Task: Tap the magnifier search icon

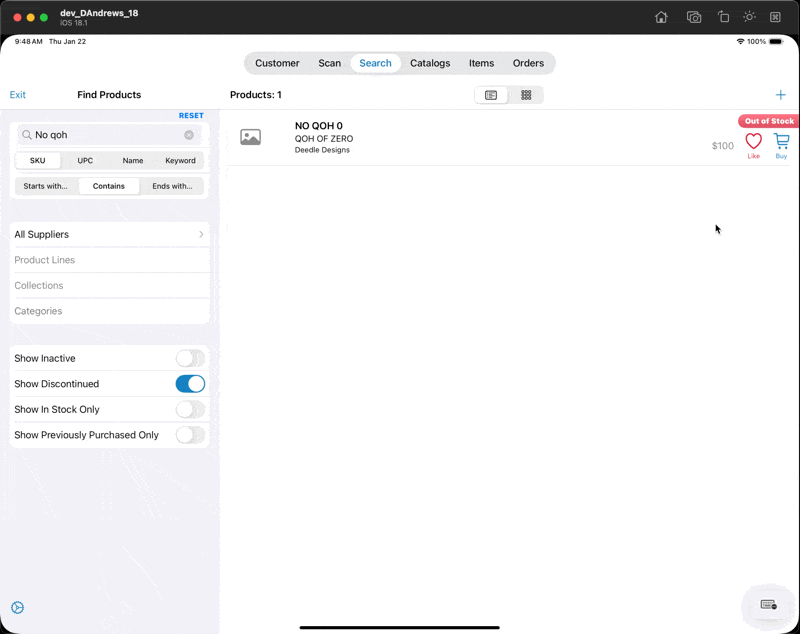Action: [x=27, y=135]
